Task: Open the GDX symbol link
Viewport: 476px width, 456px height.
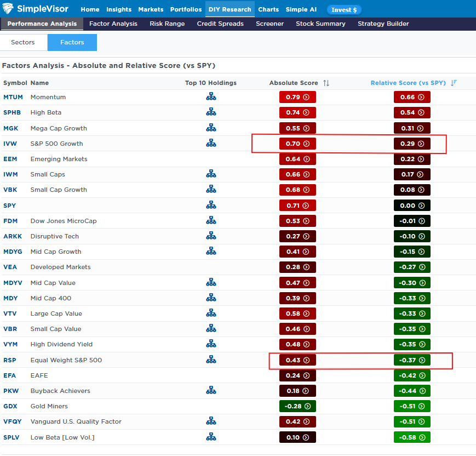Action: pyautogui.click(x=10, y=406)
